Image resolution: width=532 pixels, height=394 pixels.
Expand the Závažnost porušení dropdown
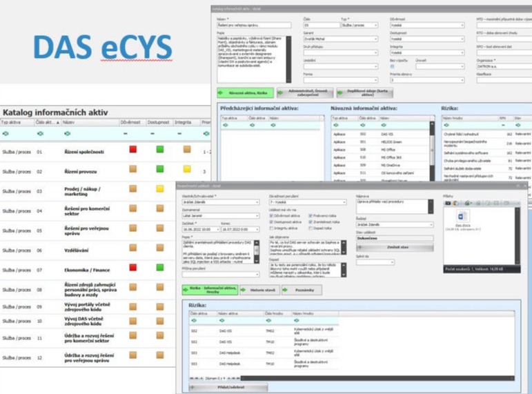[308, 203]
